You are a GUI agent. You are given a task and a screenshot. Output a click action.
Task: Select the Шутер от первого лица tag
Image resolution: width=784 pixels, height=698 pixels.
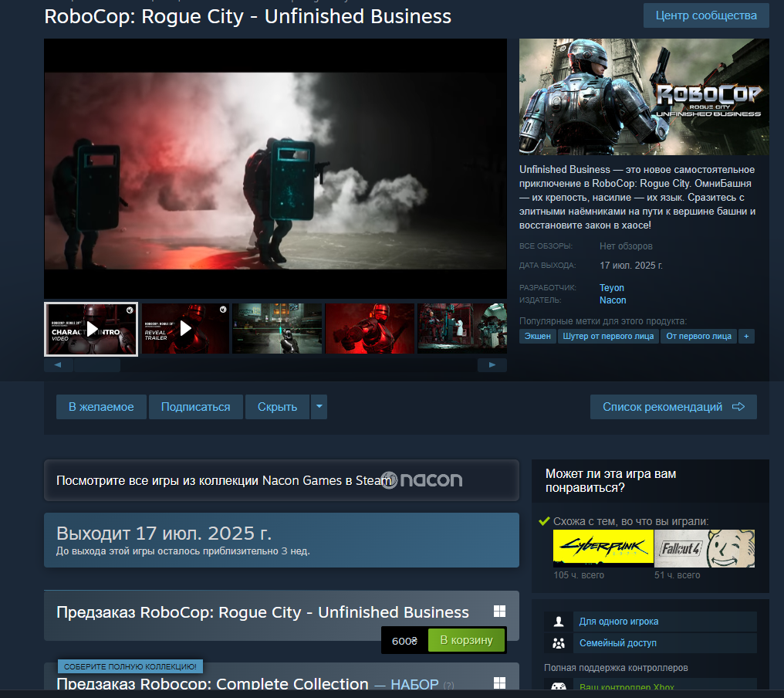[x=608, y=336]
